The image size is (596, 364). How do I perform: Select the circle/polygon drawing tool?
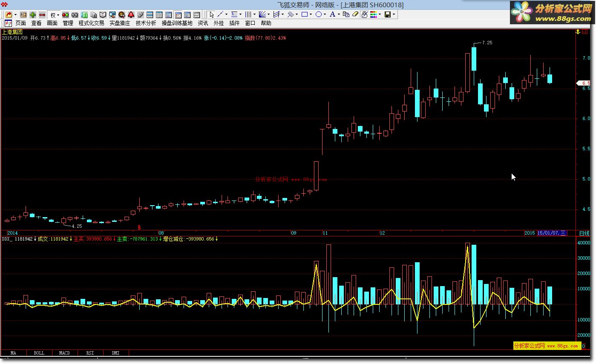pyautogui.click(x=319, y=14)
